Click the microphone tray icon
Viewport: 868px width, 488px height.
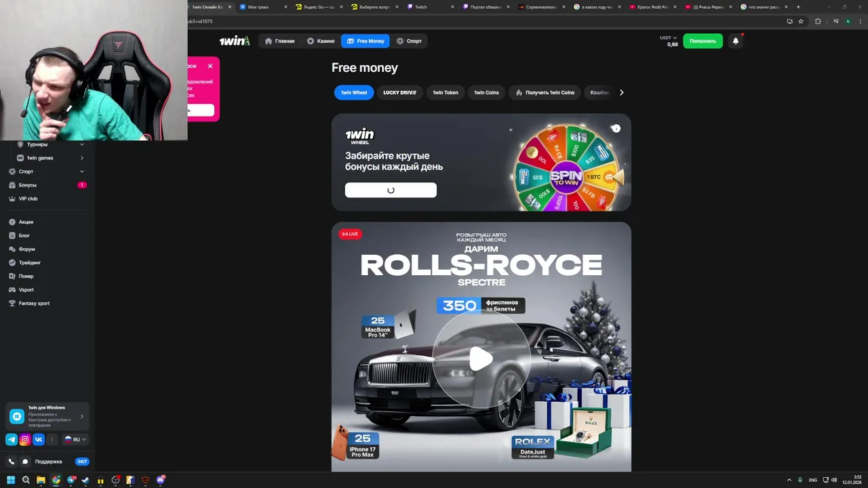pos(800,480)
